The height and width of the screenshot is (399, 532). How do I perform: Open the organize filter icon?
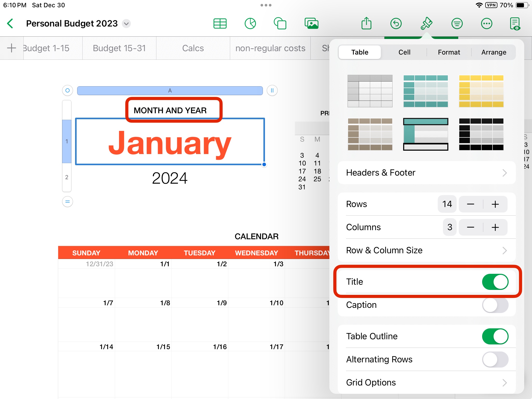click(x=457, y=24)
